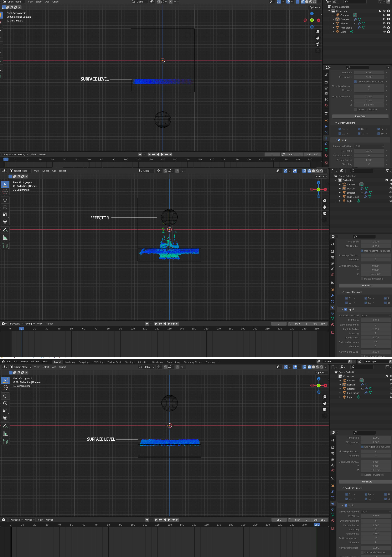The width and height of the screenshot is (392, 557).
Task: Switch to Geometry Nodes workspace tab
Action: (193, 362)
